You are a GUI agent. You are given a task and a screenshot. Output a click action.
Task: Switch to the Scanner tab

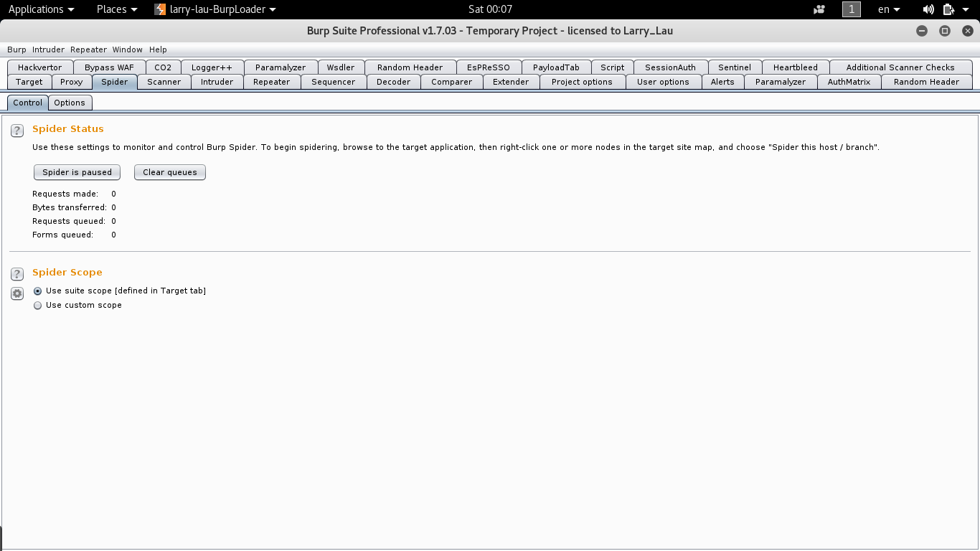(164, 82)
